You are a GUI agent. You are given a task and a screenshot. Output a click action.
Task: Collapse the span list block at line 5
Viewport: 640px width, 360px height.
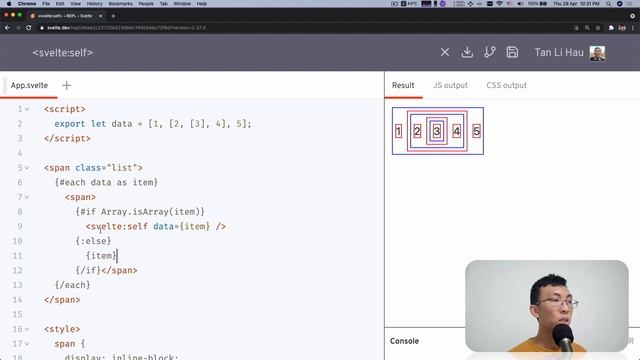(27, 168)
